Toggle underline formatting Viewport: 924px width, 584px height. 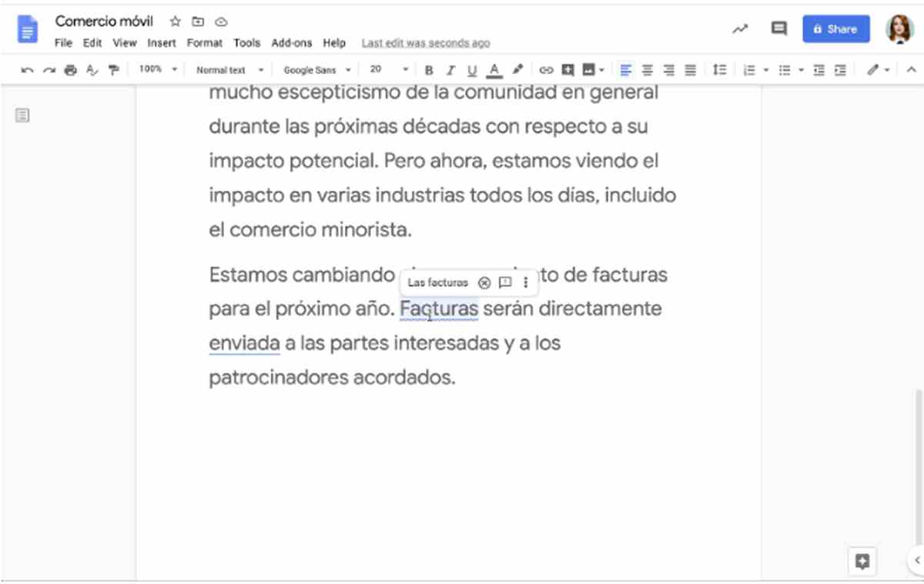(x=471, y=69)
